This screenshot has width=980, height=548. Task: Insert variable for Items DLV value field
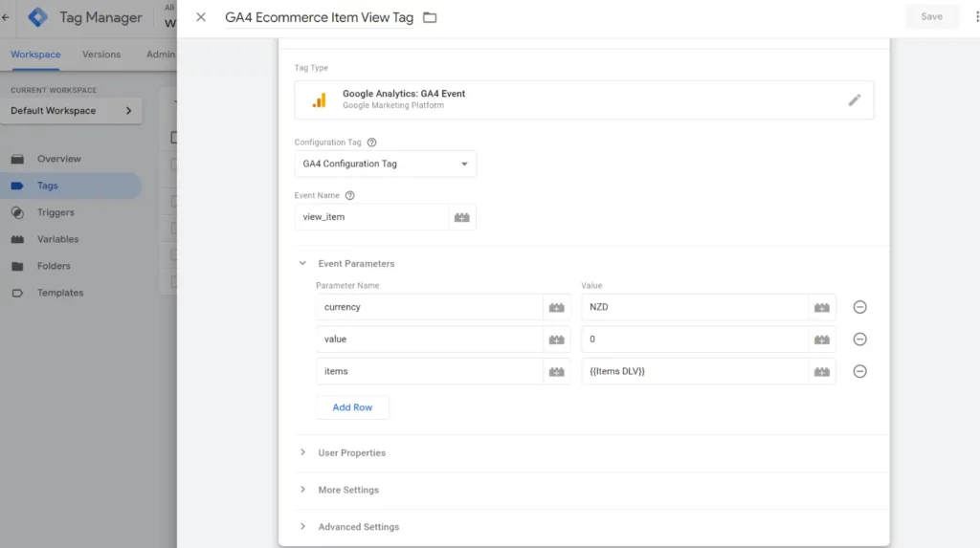tap(822, 371)
